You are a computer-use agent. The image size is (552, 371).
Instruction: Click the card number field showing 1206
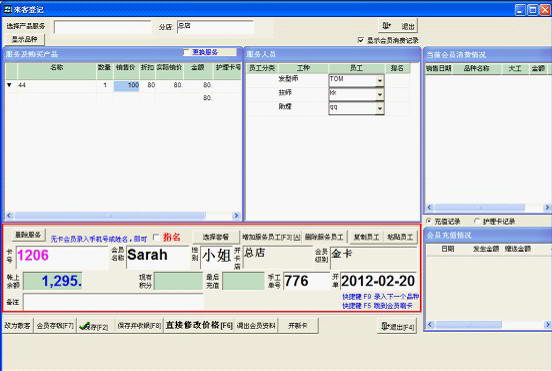coord(62,257)
